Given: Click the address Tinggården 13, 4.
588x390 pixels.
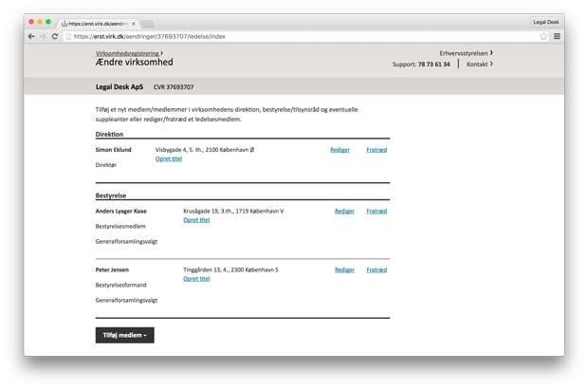Looking at the screenshot, I should (230, 269).
